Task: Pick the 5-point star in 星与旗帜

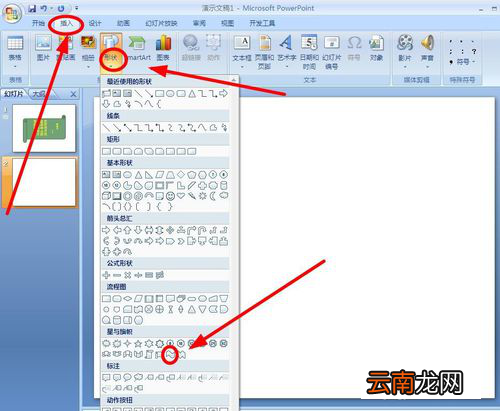Action: 138,343
